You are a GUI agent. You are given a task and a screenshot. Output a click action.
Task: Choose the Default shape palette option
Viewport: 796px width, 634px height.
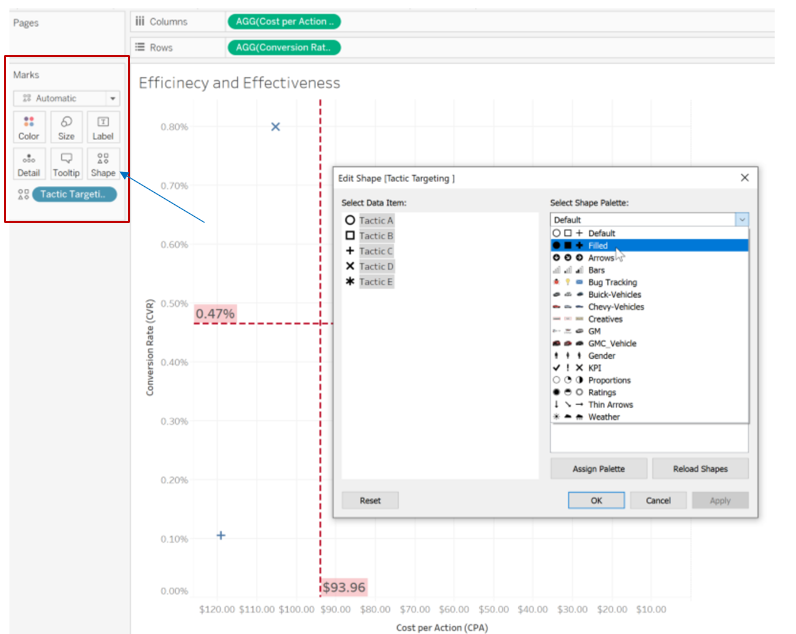(x=649, y=233)
